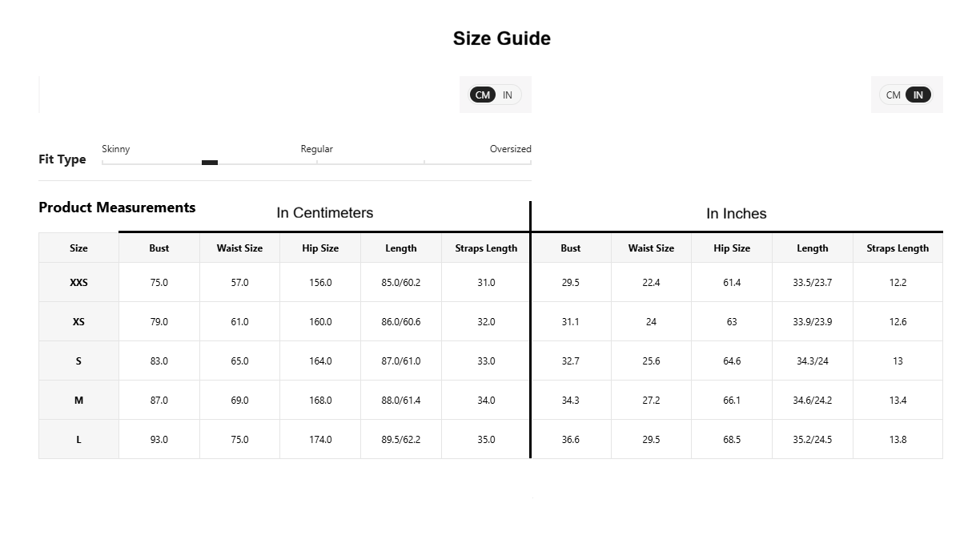The image size is (980, 560).
Task: Click the 174.0 hip size cell
Action: pyautogui.click(x=320, y=439)
